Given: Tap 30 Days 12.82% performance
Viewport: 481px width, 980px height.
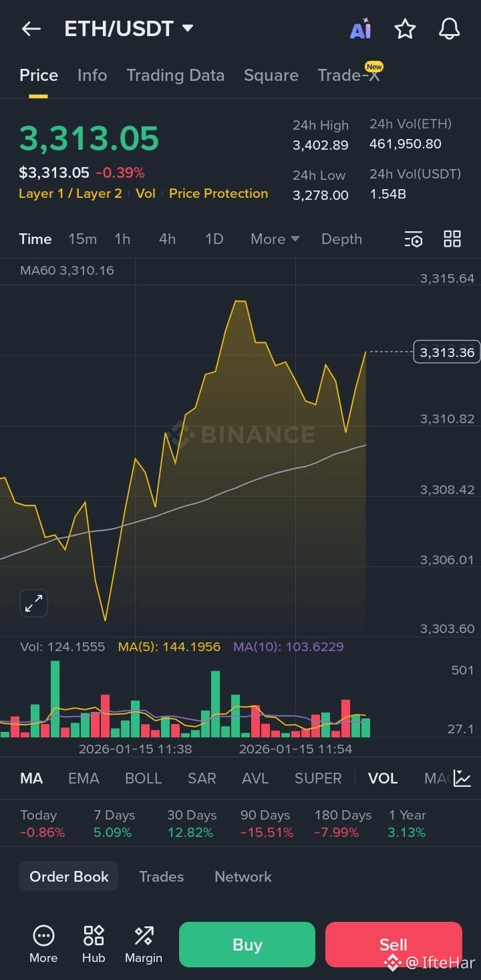Looking at the screenshot, I should click(x=192, y=824).
